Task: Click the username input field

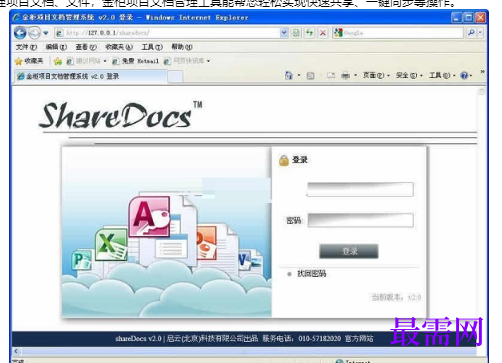Action: [x=360, y=189]
